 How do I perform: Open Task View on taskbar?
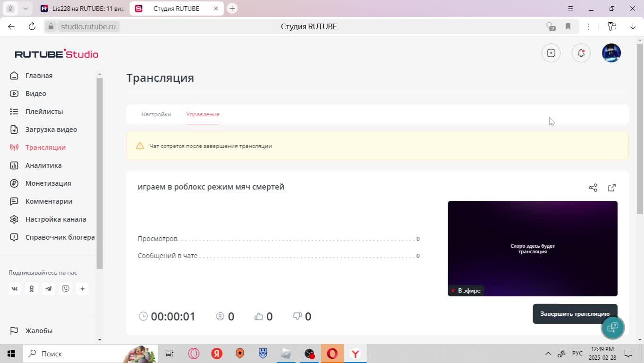[x=169, y=354]
